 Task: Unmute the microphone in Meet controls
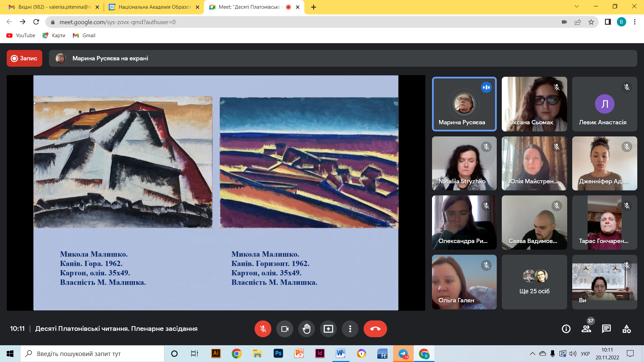(263, 329)
